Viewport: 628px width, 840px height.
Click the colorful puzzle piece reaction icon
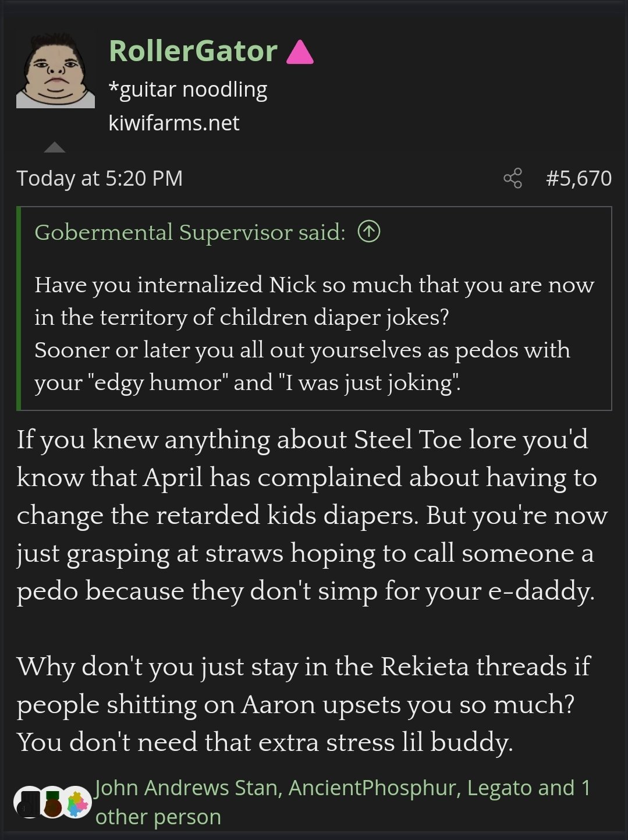coord(77,803)
